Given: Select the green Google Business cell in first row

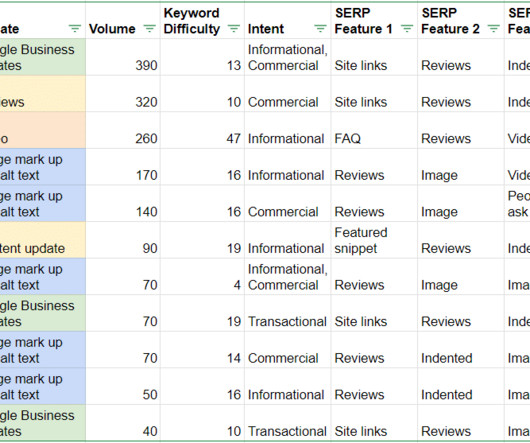Looking at the screenshot, I should [43, 57].
